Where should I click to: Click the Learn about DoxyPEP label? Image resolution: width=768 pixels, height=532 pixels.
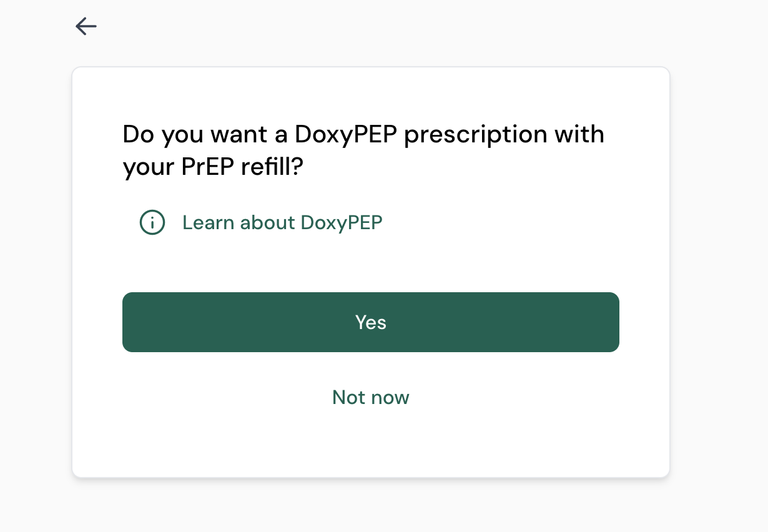282,222
